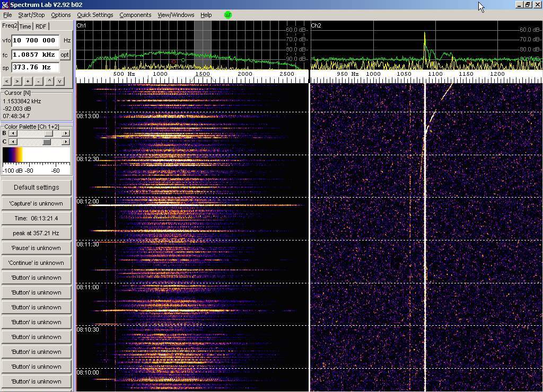Click the green status indicator icon

228,15
